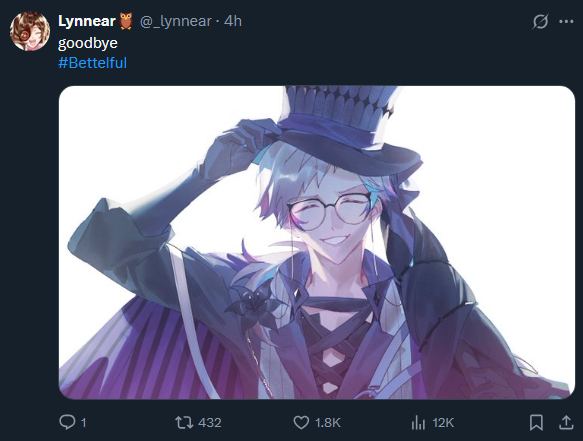This screenshot has height=441, width=583.
Task: Like the tweet with the heart icon
Action: [301, 422]
